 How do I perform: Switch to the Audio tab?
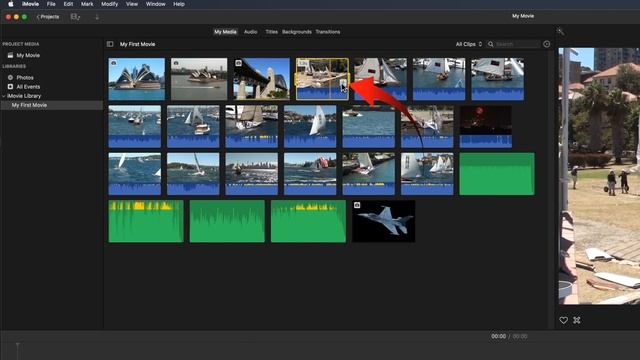tap(251, 32)
